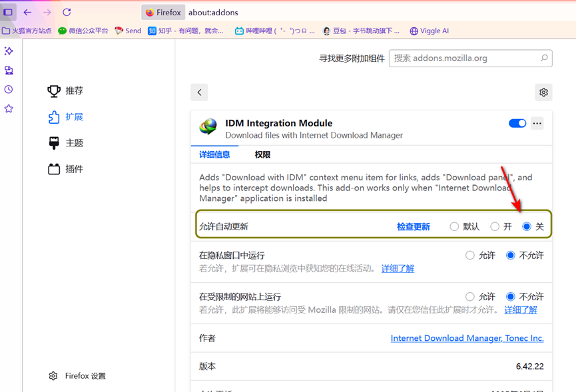576x392 pixels.
Task: Open synced tabs icon in sidebar
Action: (9, 70)
